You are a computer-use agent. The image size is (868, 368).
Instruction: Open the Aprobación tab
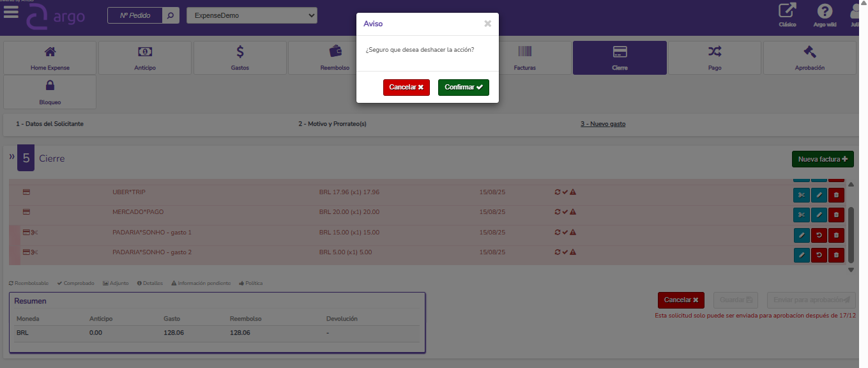[x=809, y=58]
